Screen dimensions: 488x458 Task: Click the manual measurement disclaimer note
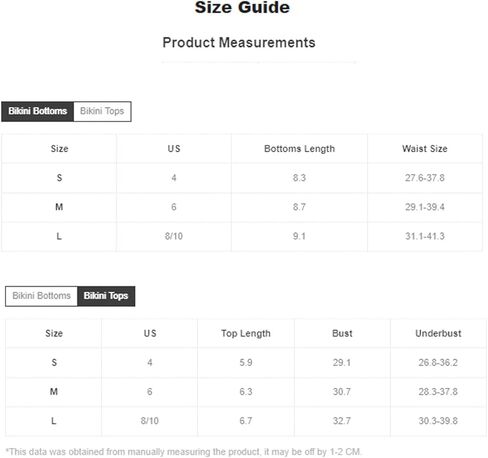(183, 452)
